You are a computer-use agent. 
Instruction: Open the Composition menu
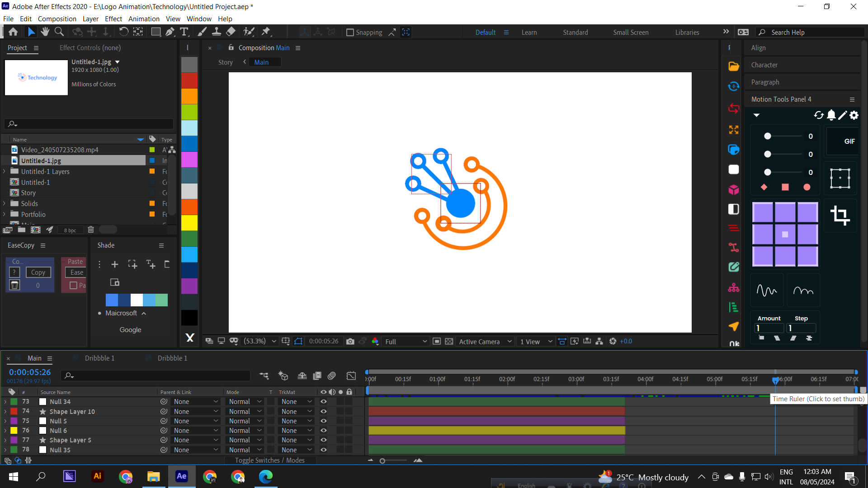(x=57, y=19)
